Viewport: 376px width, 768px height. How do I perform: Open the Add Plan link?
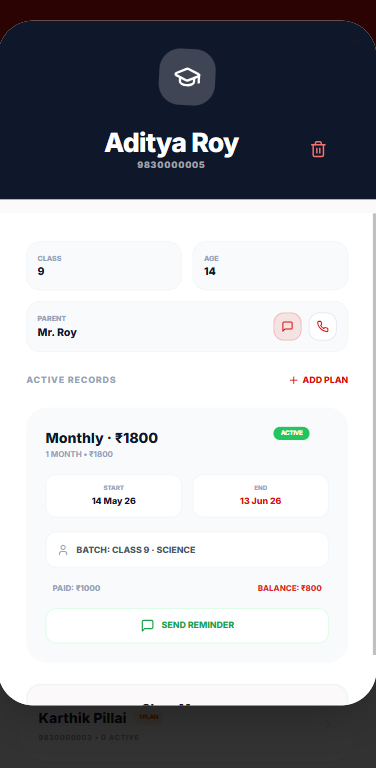319,380
